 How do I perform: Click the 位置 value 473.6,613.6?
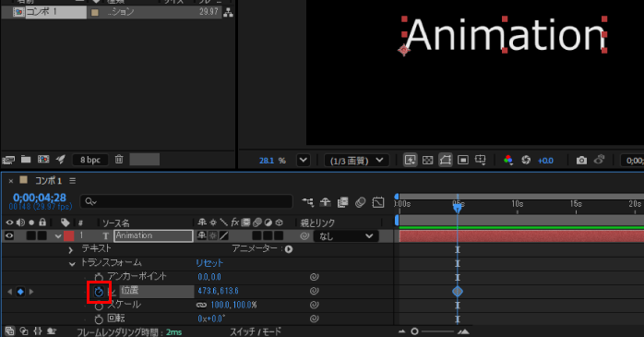pyautogui.click(x=218, y=291)
